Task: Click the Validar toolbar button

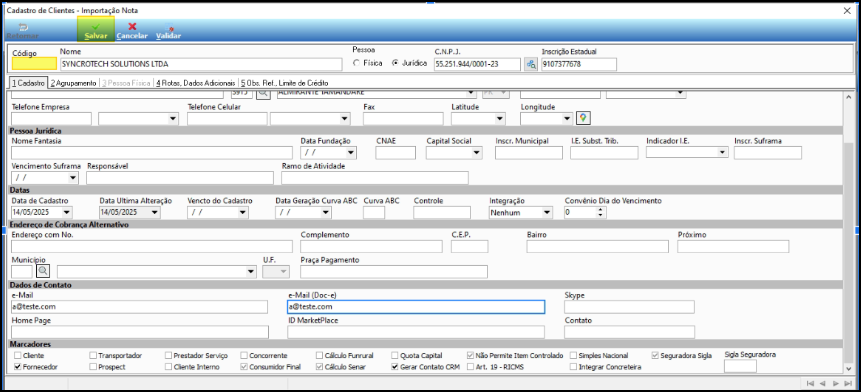Action: [x=169, y=31]
